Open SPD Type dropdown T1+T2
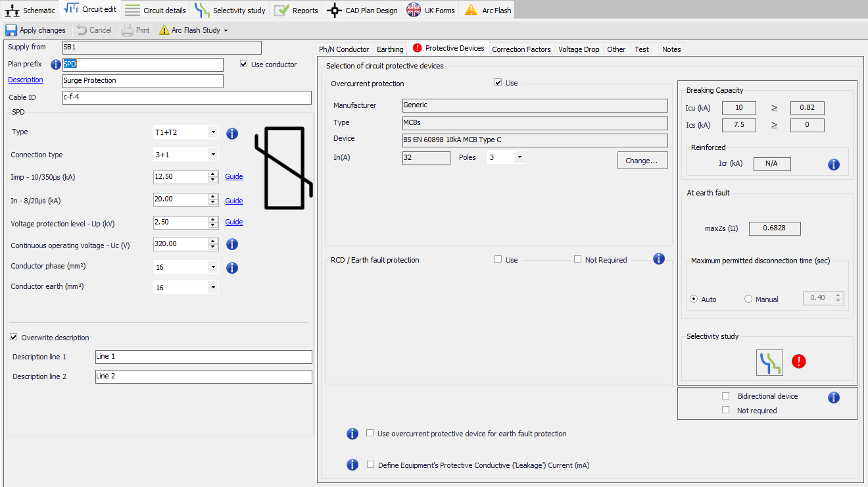This screenshot has width=868, height=487. (x=185, y=132)
